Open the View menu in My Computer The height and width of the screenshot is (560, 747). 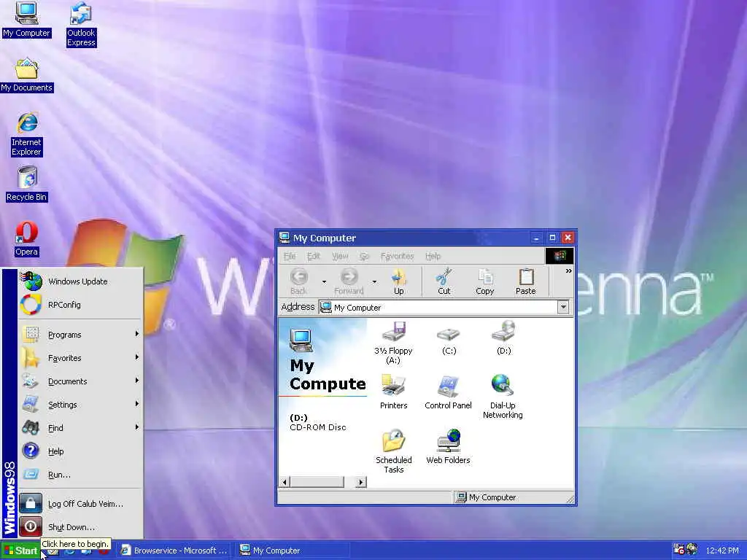[x=340, y=256]
